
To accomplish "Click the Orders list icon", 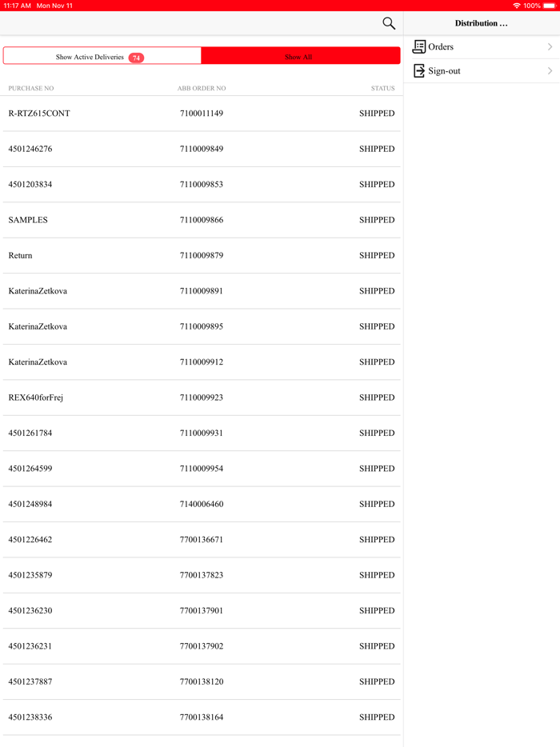I will 418,47.
